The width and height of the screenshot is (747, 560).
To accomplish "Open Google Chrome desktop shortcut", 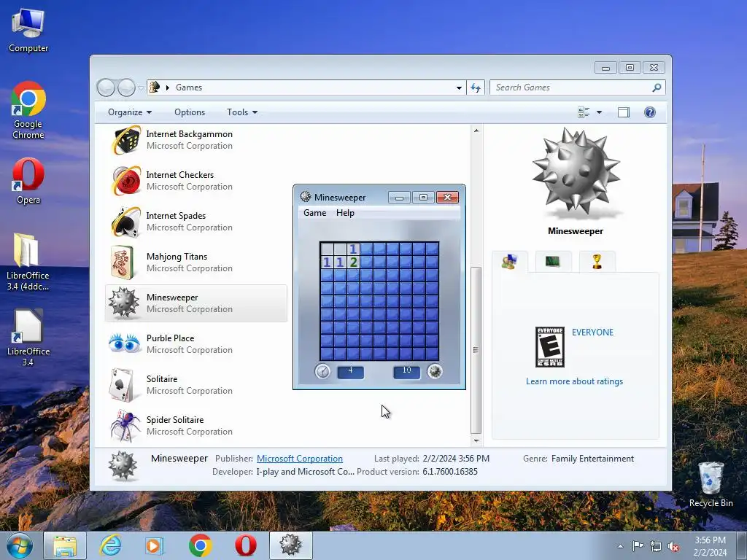I will (28, 110).
